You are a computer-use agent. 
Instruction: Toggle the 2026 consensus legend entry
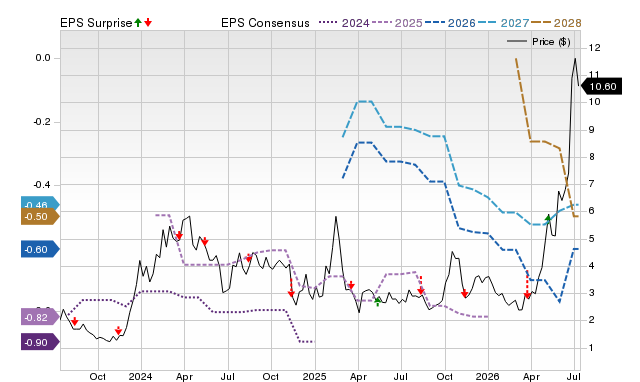point(450,23)
